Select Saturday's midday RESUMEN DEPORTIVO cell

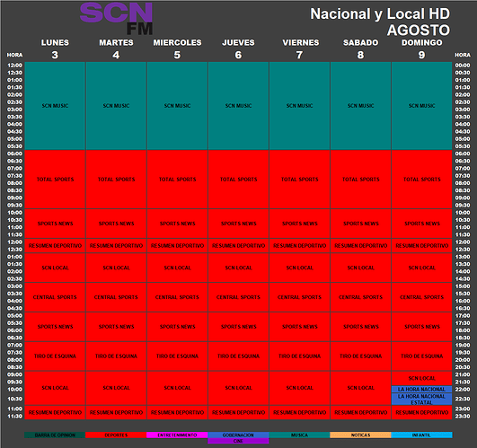pos(361,246)
